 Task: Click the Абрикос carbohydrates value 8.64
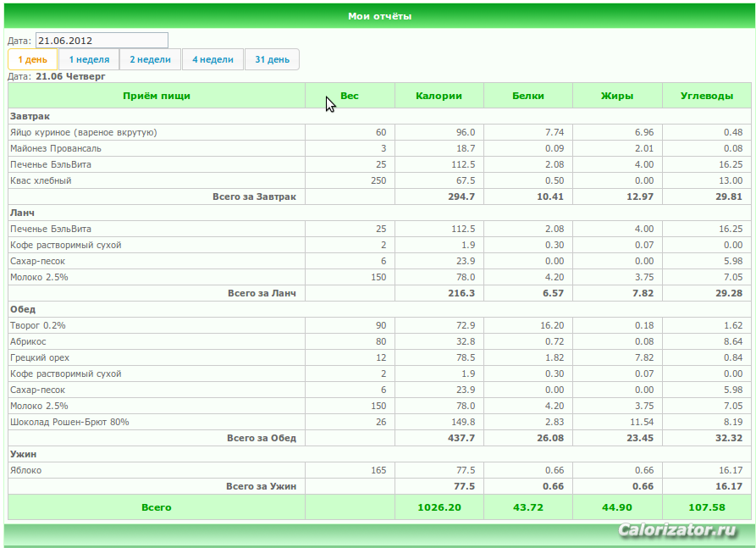point(733,341)
